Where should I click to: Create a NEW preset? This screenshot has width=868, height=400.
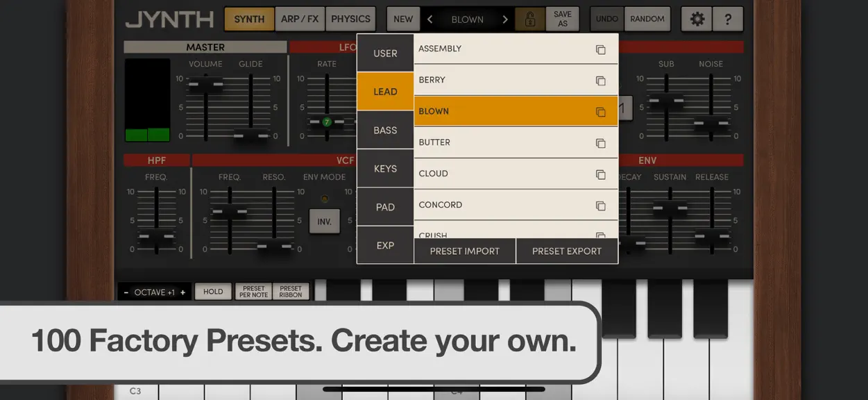(x=403, y=19)
